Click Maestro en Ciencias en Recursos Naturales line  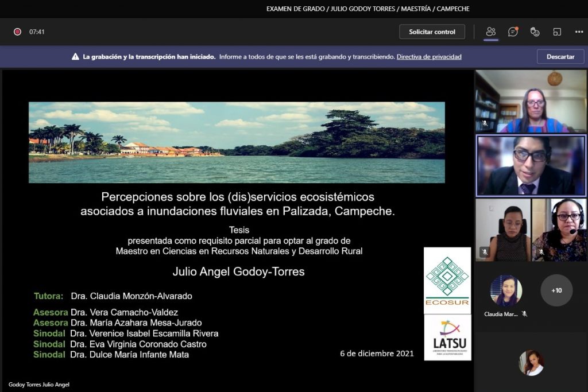pyautogui.click(x=239, y=251)
